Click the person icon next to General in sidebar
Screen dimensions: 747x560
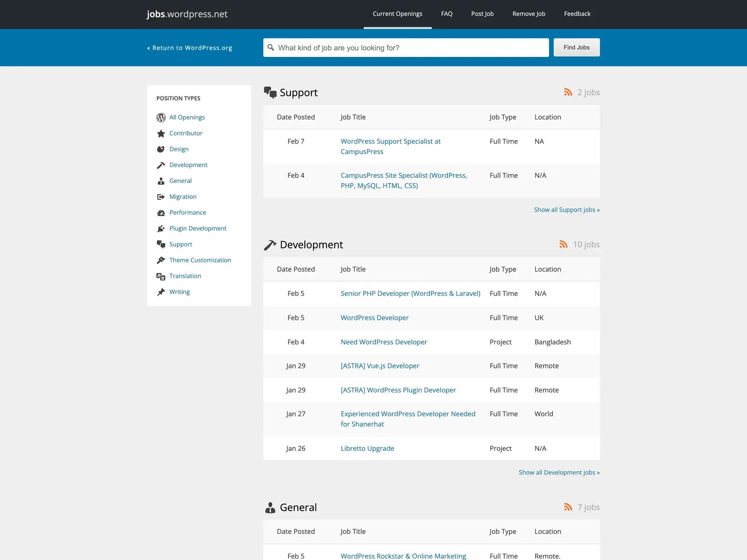coord(161,181)
